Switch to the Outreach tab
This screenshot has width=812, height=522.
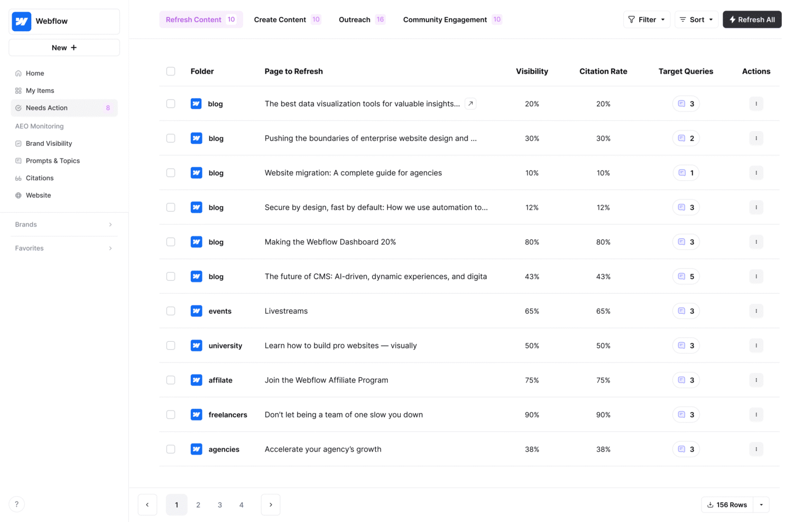tap(354, 20)
